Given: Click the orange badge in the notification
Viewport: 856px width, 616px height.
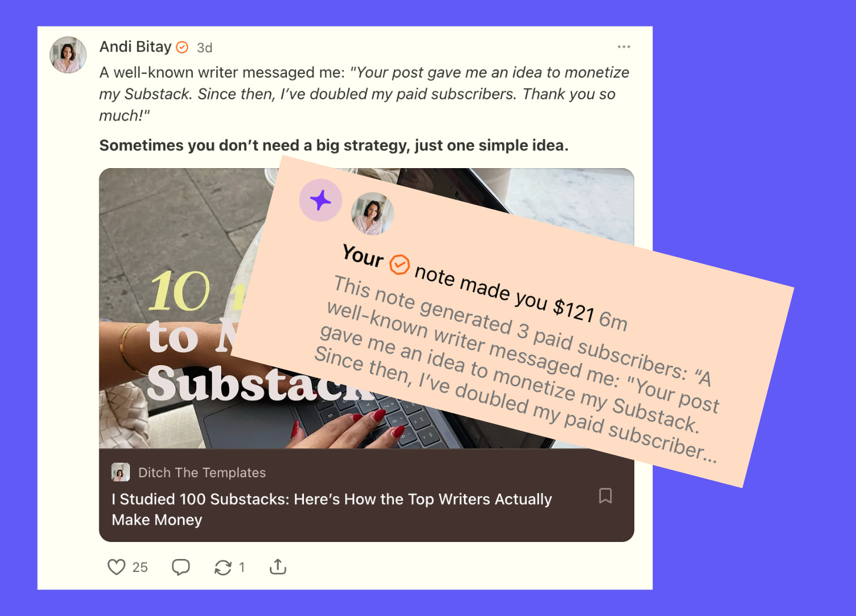Looking at the screenshot, I should [x=400, y=265].
